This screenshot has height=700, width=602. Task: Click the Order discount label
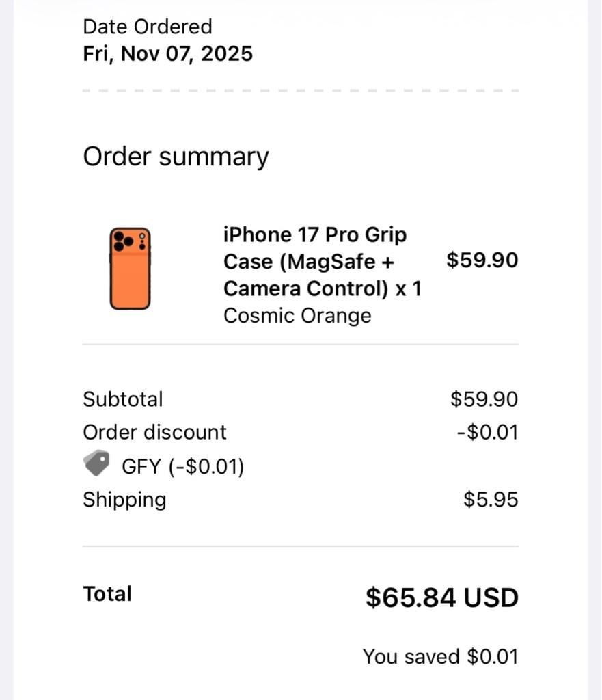point(154,432)
